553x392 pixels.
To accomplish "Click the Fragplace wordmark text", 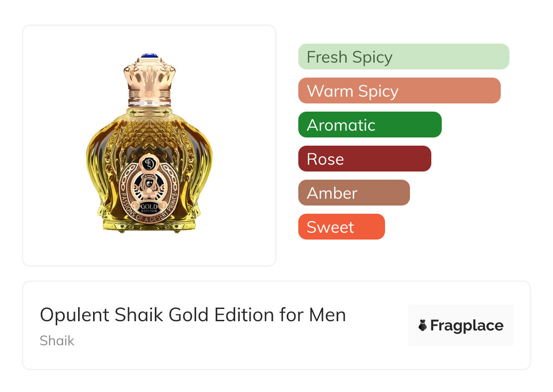I will pos(467,326).
